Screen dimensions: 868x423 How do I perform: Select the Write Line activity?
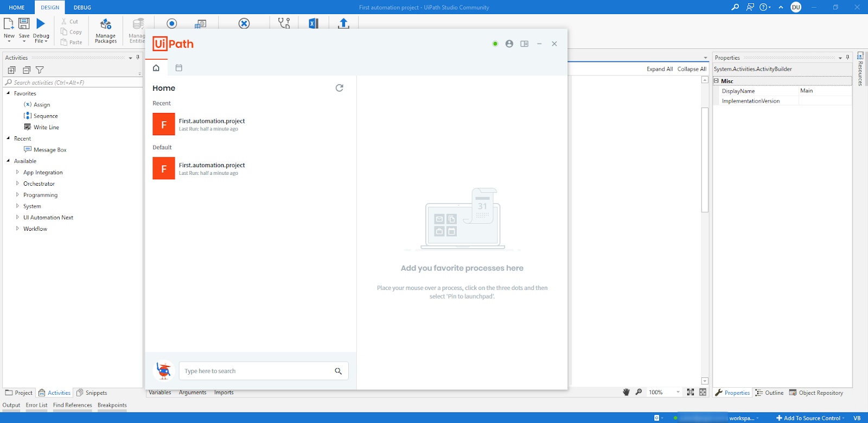41,127
